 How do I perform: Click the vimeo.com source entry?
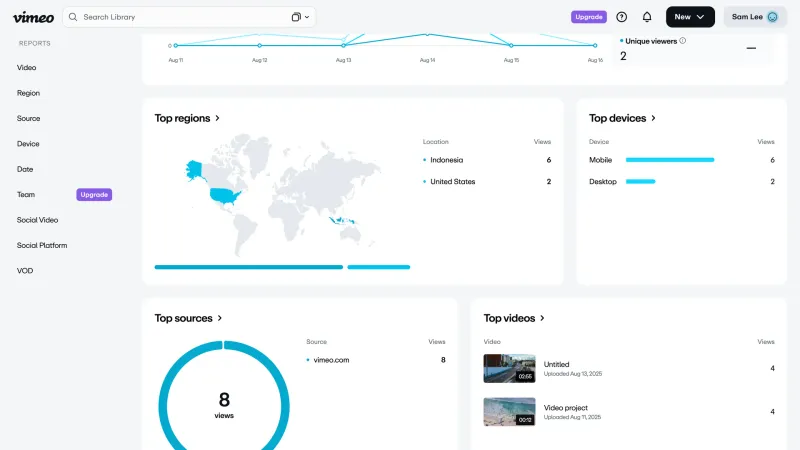pyautogui.click(x=331, y=360)
